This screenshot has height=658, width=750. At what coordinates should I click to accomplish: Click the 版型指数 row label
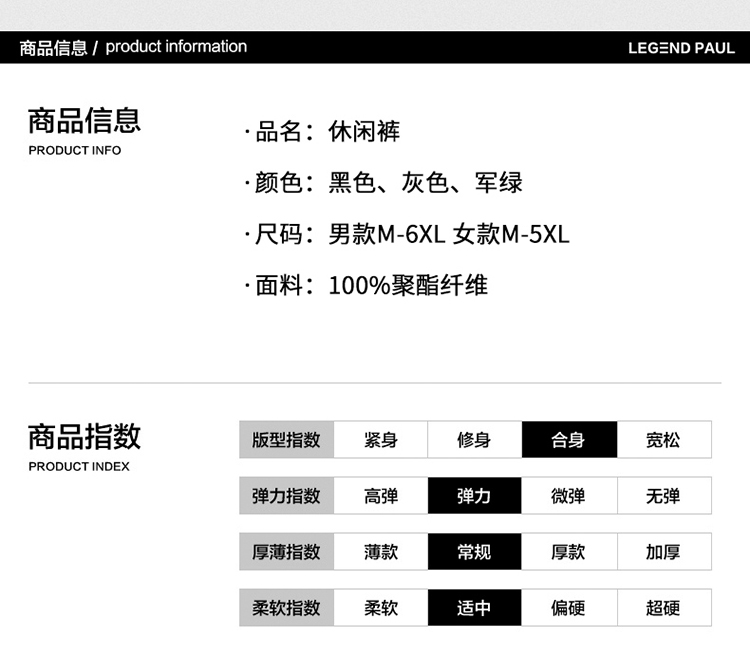(286, 440)
